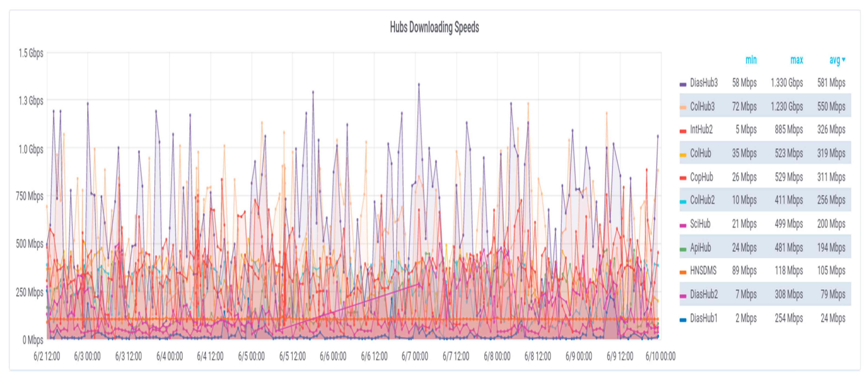Toggle ColHub2 series in legend
Viewport: 868px width, 377px height.
point(702,200)
